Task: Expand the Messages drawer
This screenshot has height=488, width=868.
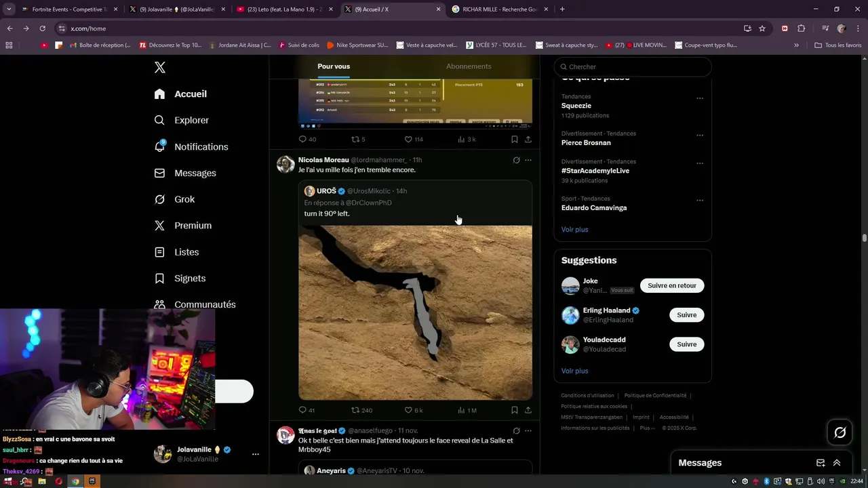Action: (837, 463)
